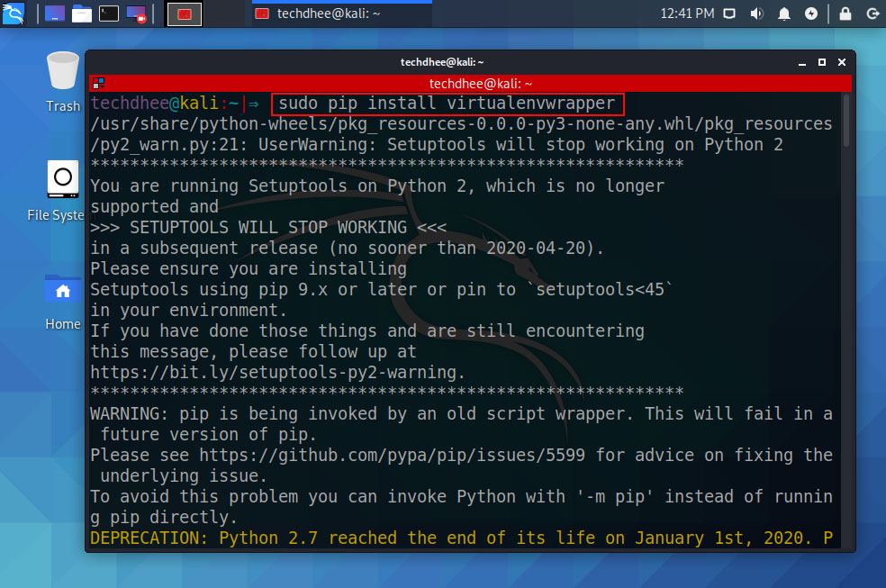The height and width of the screenshot is (588, 886).
Task: Click the 'sudo pip install virtualenvwrapper' command text
Action: tap(447, 104)
